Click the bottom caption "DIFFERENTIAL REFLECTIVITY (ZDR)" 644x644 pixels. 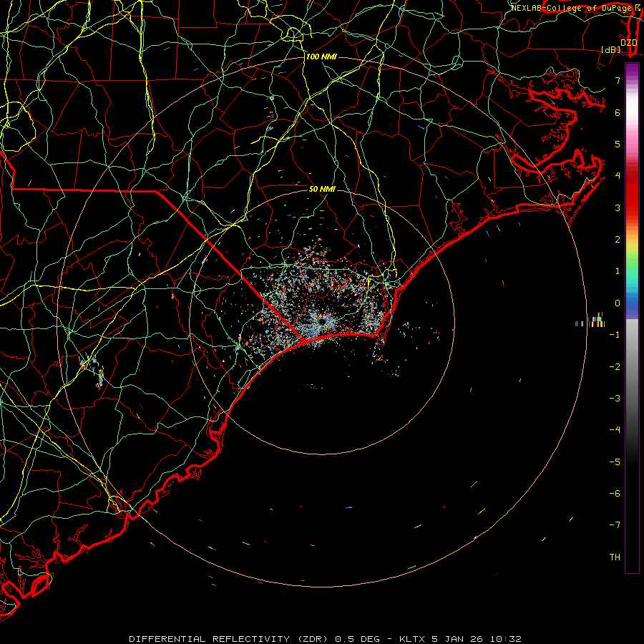(228, 639)
